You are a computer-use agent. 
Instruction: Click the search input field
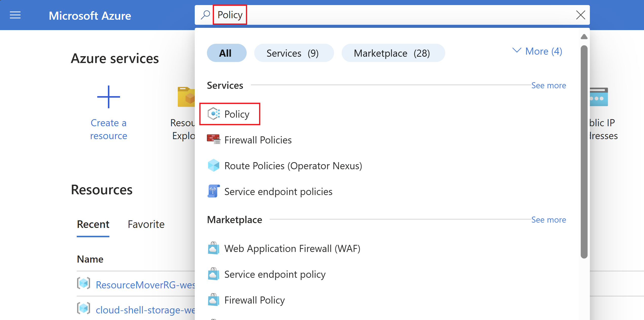392,15
